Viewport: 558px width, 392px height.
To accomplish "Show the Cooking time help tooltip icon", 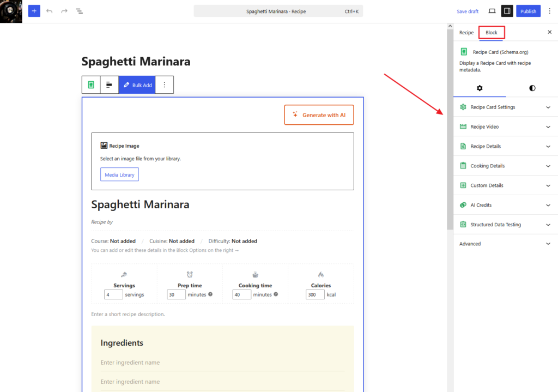I will pos(276,294).
